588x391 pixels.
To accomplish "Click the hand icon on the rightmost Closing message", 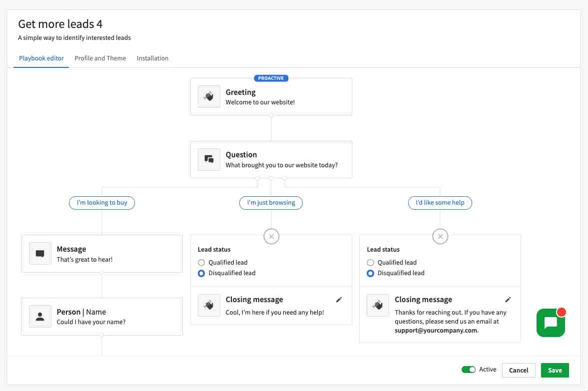I will point(377,305).
